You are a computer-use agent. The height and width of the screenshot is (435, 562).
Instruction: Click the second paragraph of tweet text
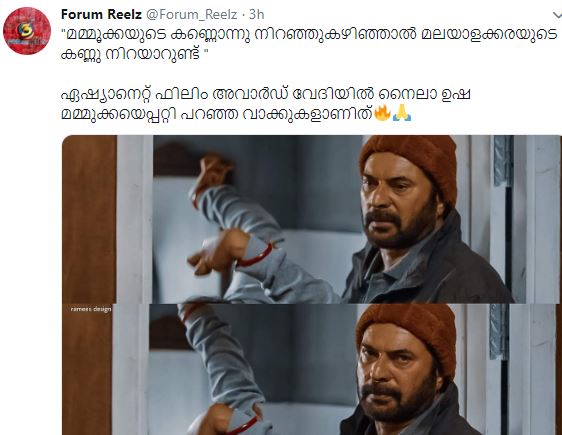click(265, 104)
